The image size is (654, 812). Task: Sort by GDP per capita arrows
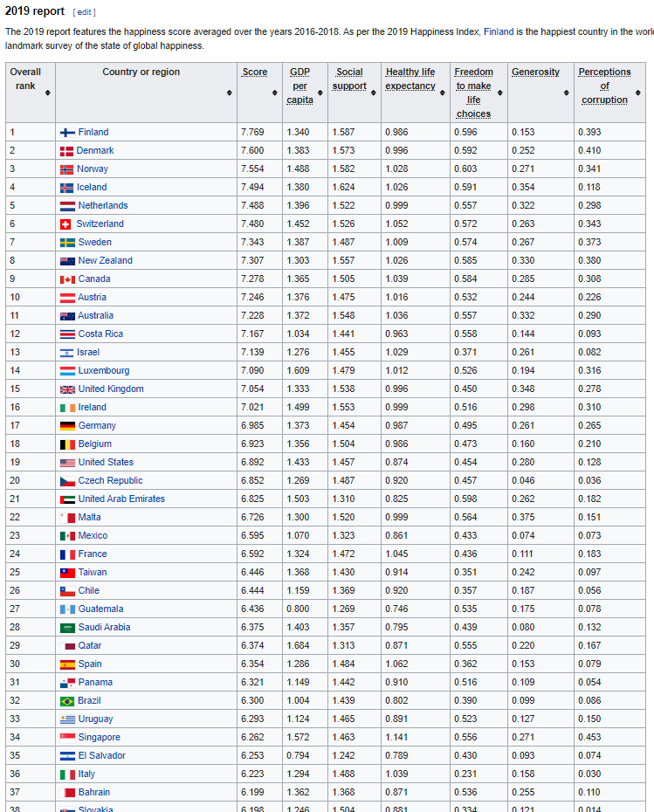pos(320,93)
